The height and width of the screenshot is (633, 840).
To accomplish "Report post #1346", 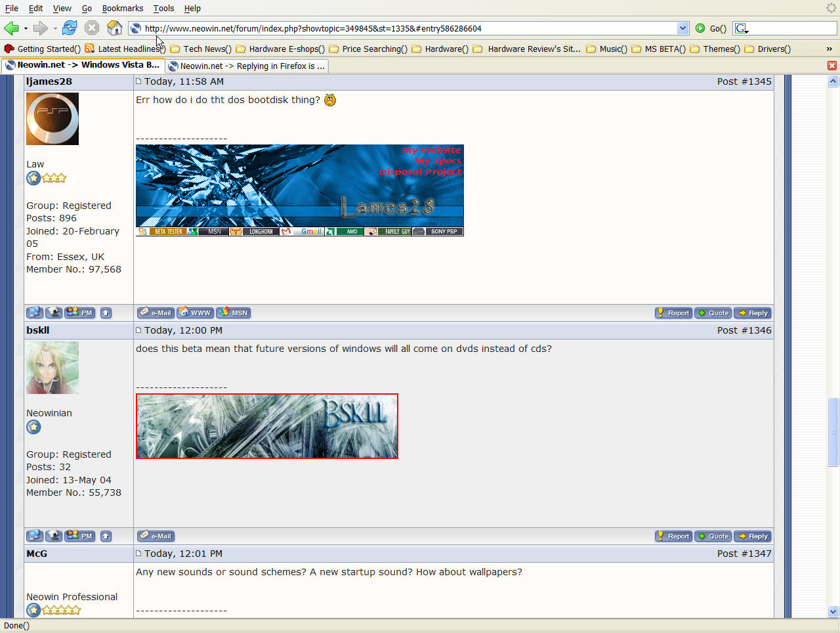I will (673, 536).
